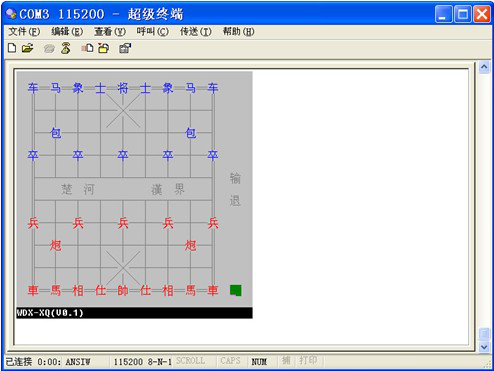Click the scrollbar down arrow

(x=484, y=347)
